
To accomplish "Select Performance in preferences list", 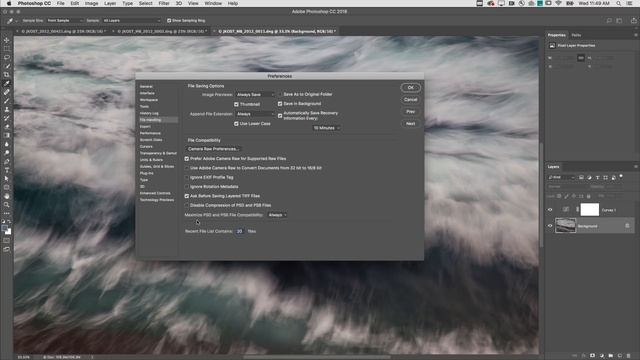I will pyautogui.click(x=150, y=133).
